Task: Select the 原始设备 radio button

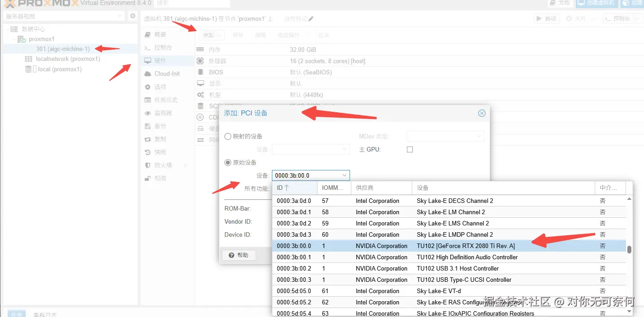Action: pos(228,162)
